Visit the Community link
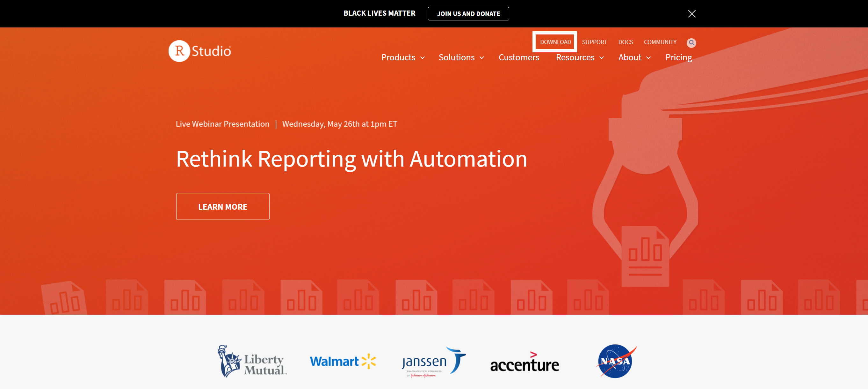Screen dimensions: 868x389 (x=660, y=42)
